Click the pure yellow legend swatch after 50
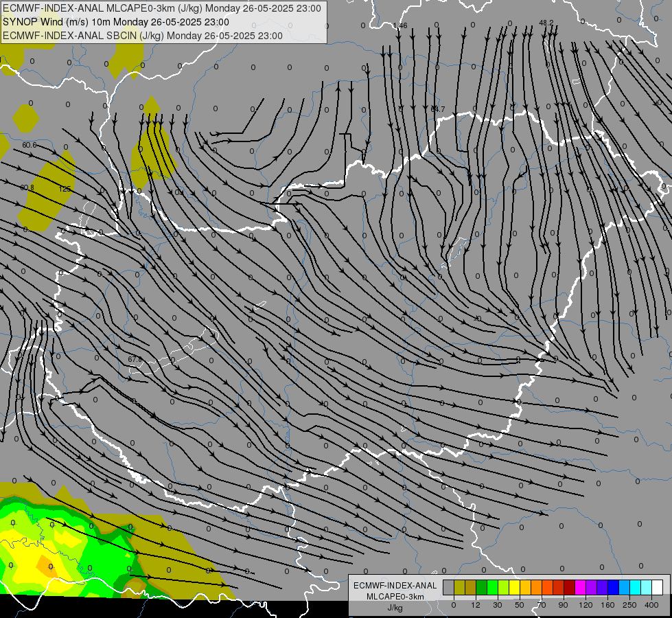 (515, 587)
